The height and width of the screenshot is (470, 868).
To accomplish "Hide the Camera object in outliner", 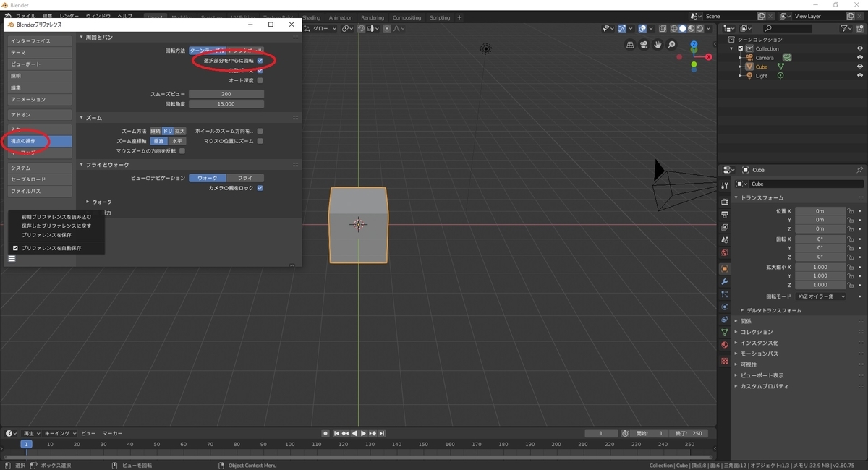I will [860, 58].
